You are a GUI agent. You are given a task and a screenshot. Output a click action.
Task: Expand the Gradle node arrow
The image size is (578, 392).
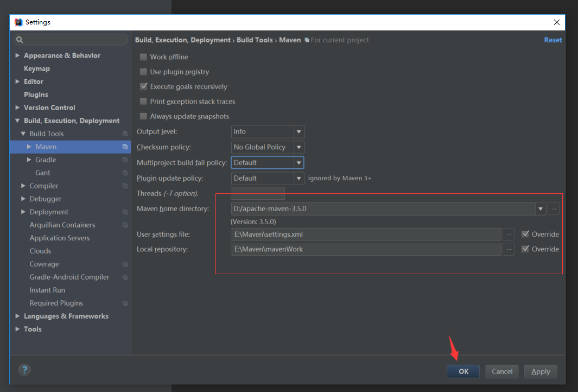29,160
